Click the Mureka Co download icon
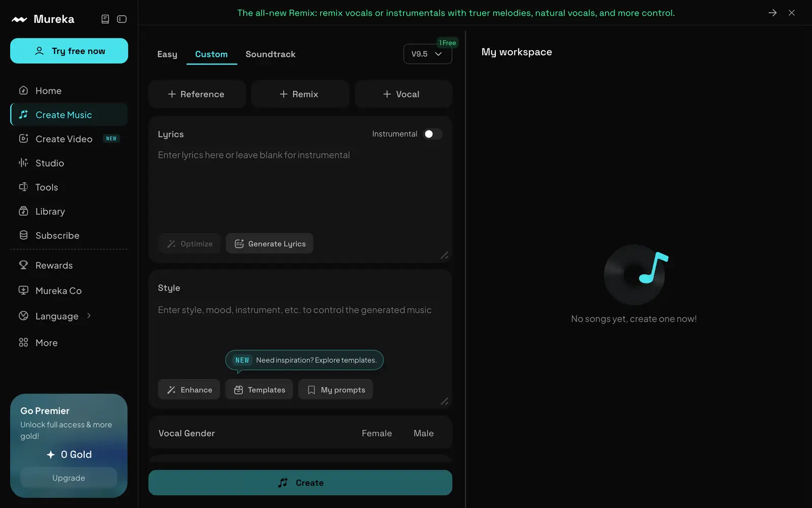Screen dimensions: 812x508 tap(23, 291)
